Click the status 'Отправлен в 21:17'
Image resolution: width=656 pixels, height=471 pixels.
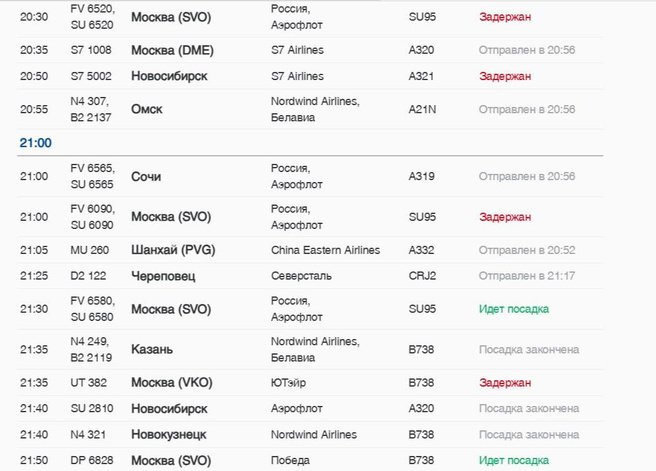point(527,276)
